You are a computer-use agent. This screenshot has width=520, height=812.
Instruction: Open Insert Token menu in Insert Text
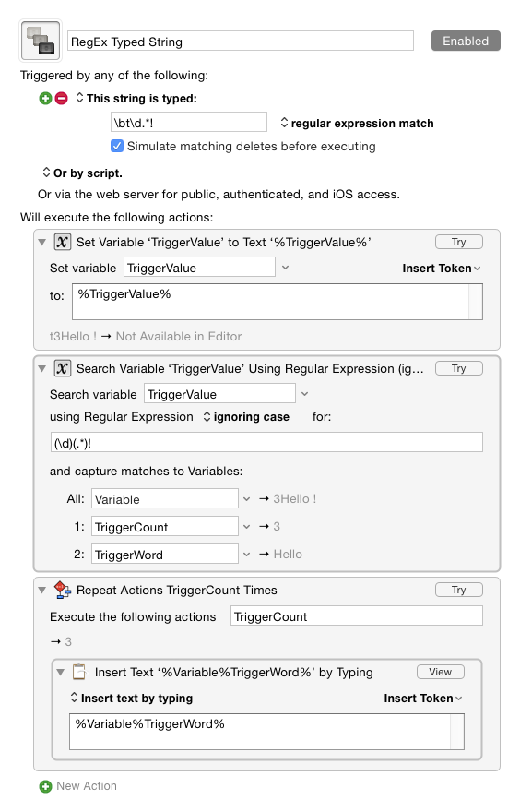coord(422,699)
